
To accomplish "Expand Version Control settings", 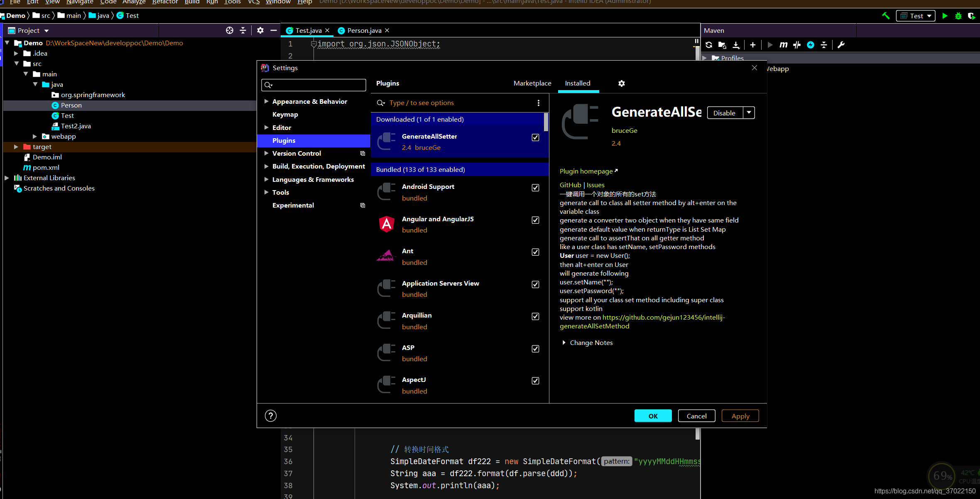I will [266, 153].
